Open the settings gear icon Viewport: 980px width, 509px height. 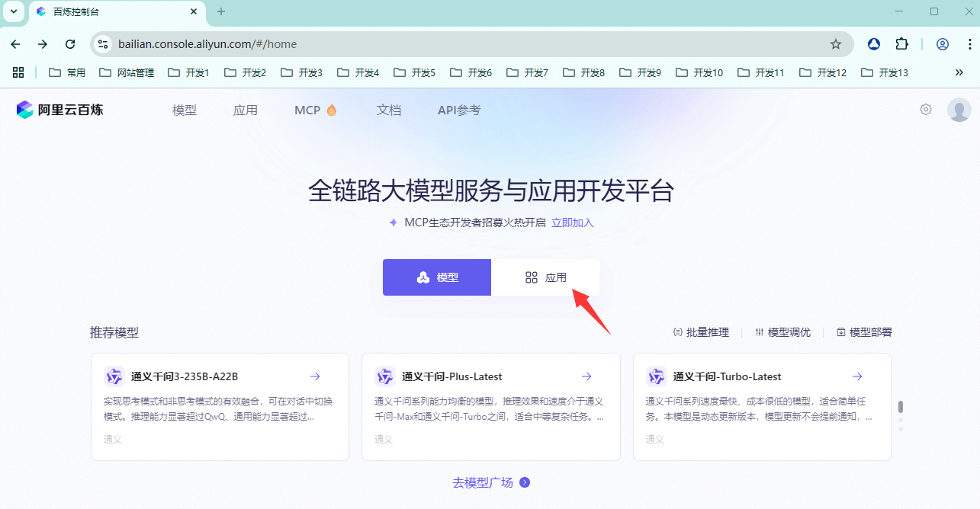point(926,110)
